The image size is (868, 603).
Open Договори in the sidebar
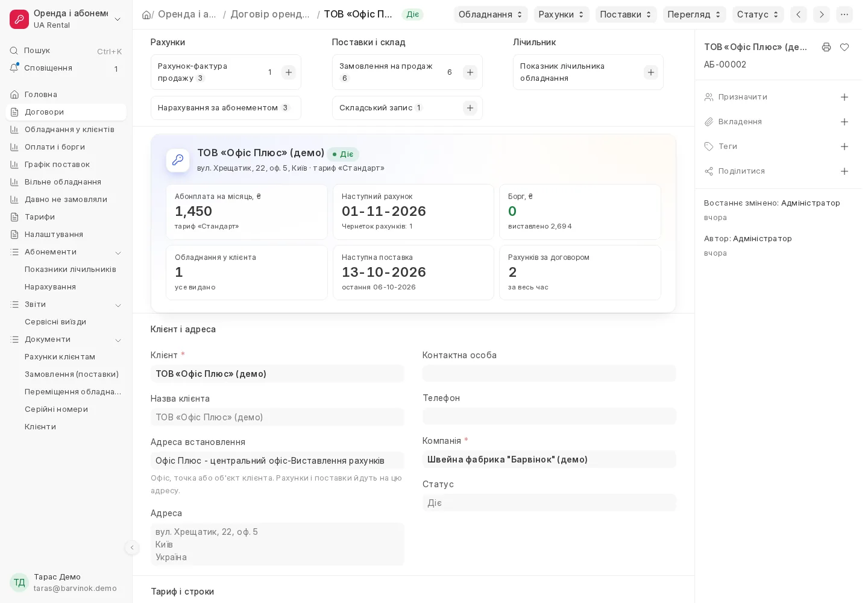point(66,112)
